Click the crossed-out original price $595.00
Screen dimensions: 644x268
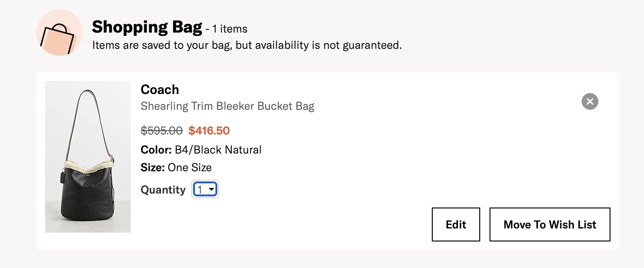tap(161, 131)
